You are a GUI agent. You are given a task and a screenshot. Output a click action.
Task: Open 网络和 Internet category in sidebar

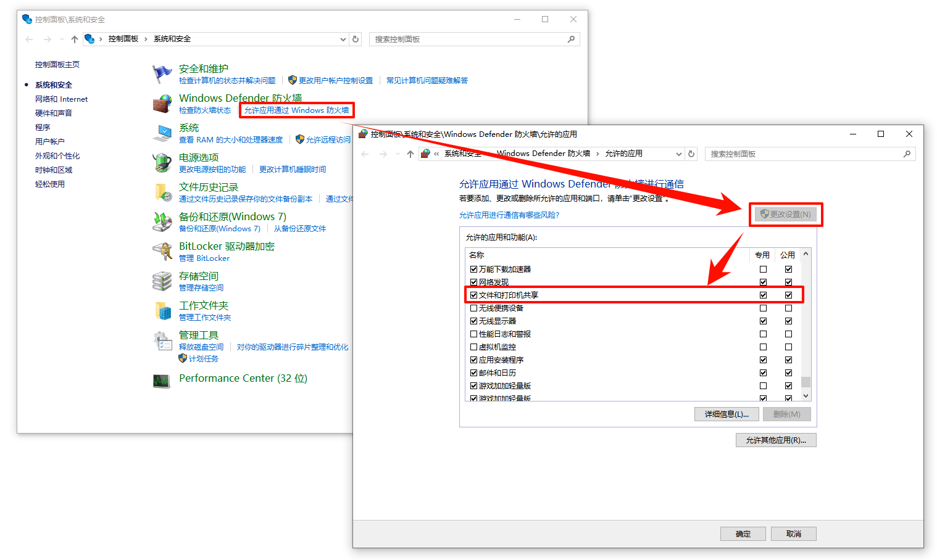click(x=61, y=99)
